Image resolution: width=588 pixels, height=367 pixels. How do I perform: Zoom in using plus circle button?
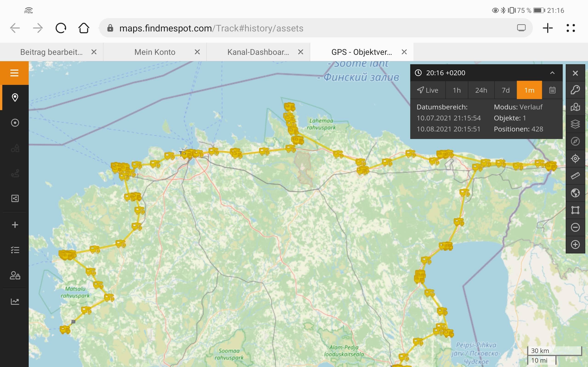(x=575, y=245)
